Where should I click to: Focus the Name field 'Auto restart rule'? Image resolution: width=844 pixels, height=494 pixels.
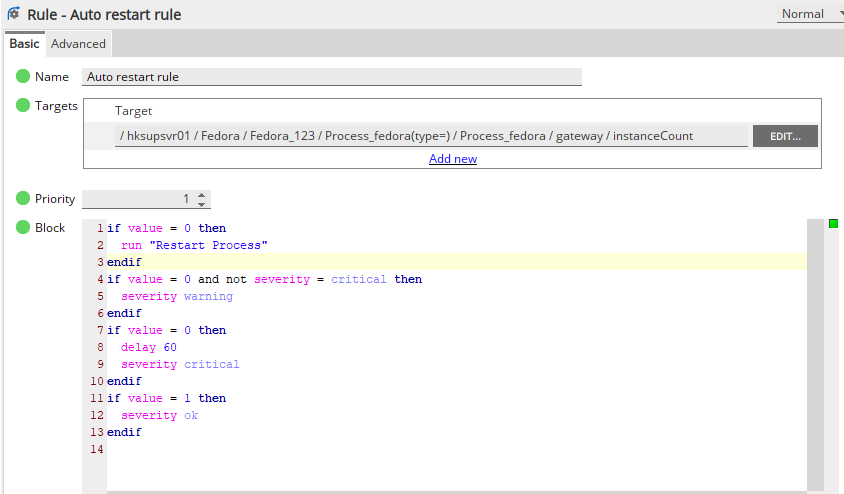tap(332, 76)
